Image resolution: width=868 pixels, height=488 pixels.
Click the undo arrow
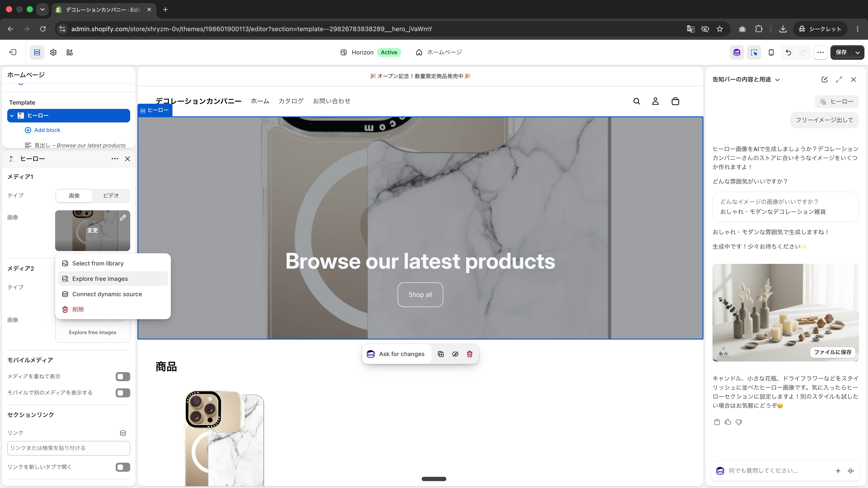click(788, 52)
